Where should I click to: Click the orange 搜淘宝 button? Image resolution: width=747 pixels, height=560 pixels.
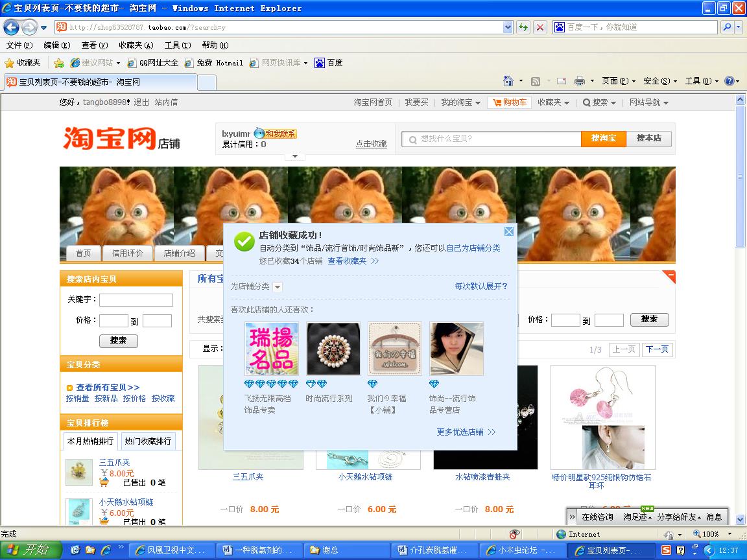pyautogui.click(x=604, y=138)
